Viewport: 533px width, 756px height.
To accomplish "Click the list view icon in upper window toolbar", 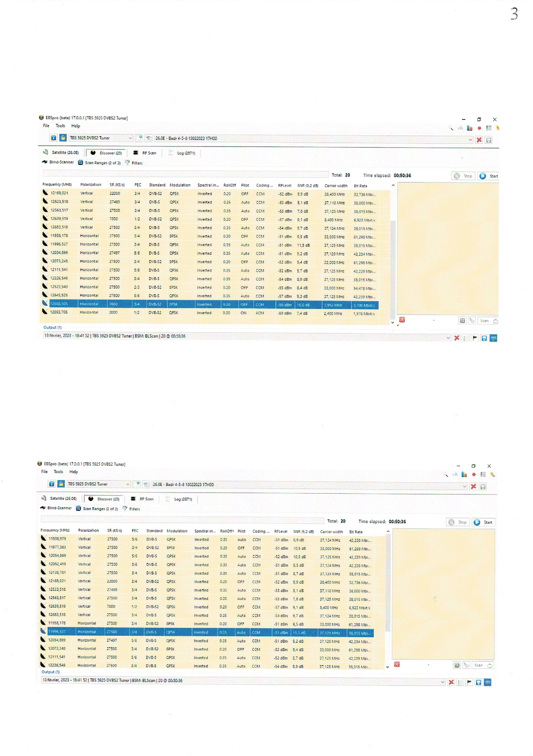I will [x=488, y=128].
